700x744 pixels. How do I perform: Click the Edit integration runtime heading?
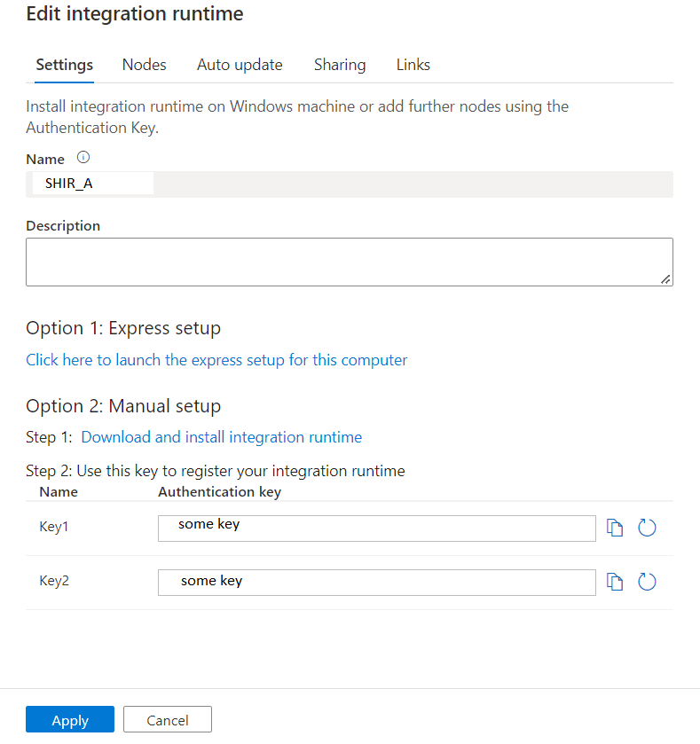(x=134, y=14)
